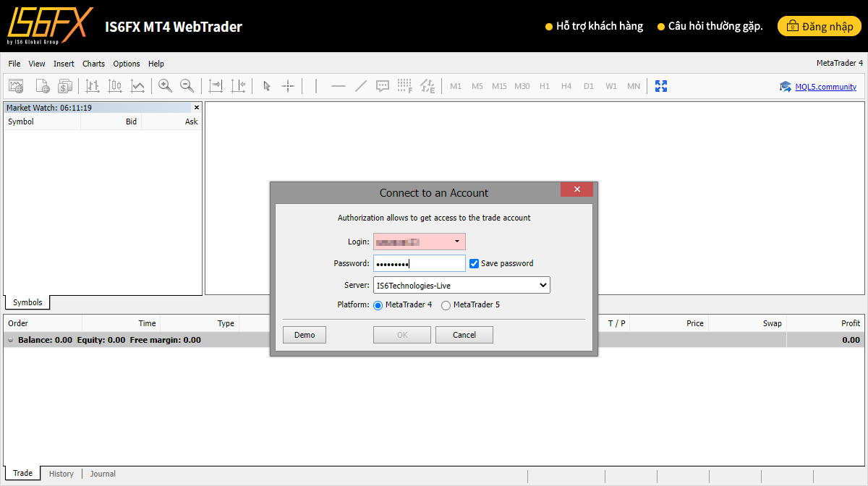Image resolution: width=868 pixels, height=486 pixels.
Task: Sort by the Swap column header
Action: pos(773,323)
